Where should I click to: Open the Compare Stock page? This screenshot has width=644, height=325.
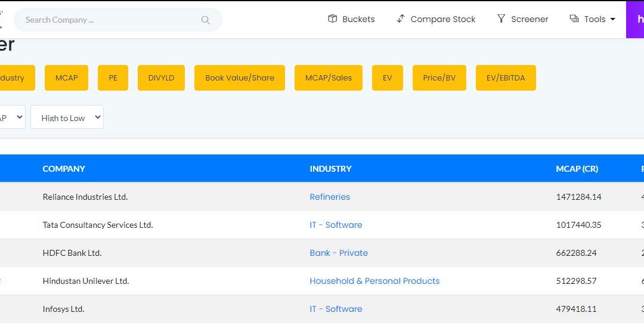(436, 19)
